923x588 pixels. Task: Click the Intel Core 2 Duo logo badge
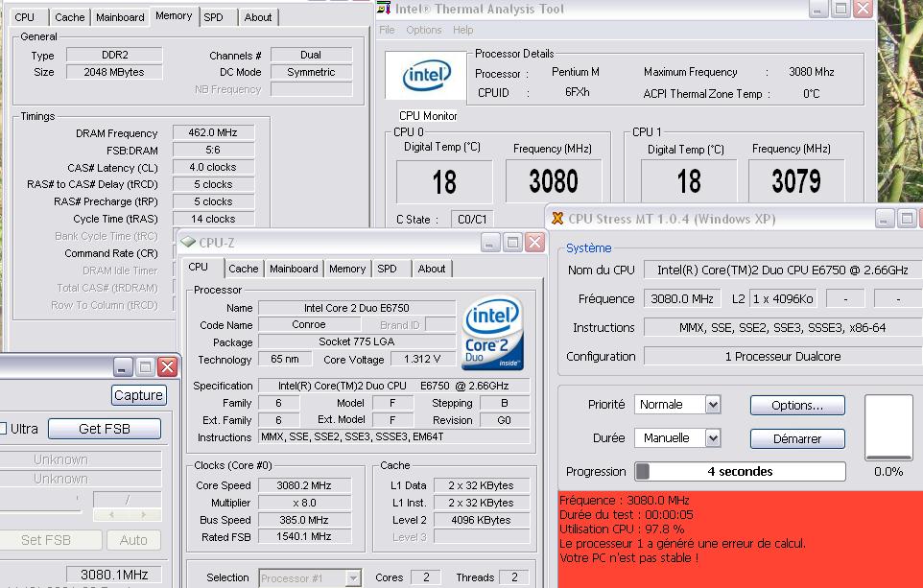coord(493,335)
